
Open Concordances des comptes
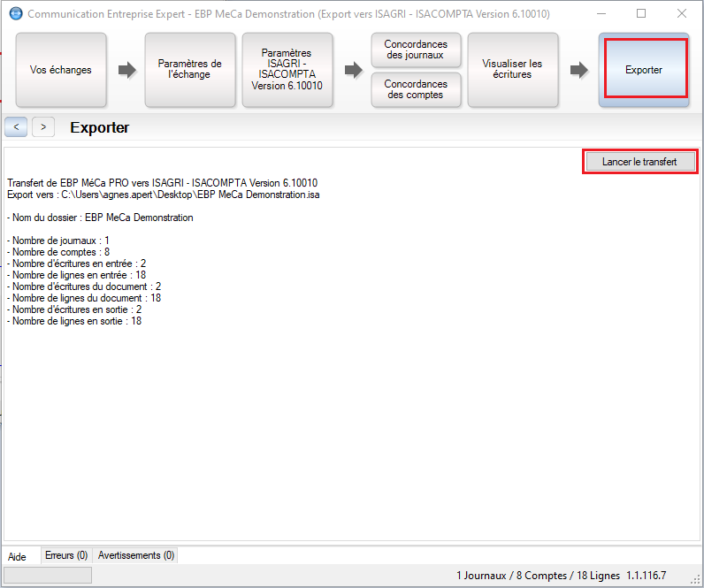pos(417,90)
